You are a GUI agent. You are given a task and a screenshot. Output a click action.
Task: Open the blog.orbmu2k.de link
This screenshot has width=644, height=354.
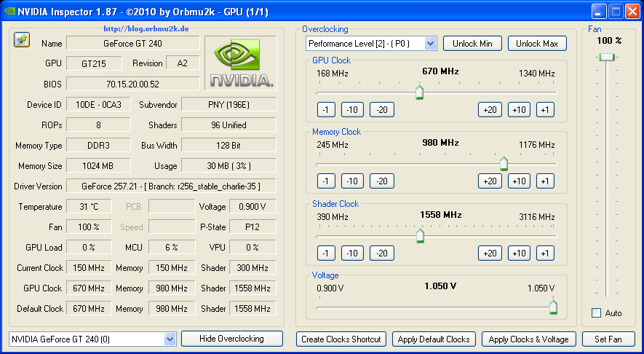pyautogui.click(x=146, y=29)
